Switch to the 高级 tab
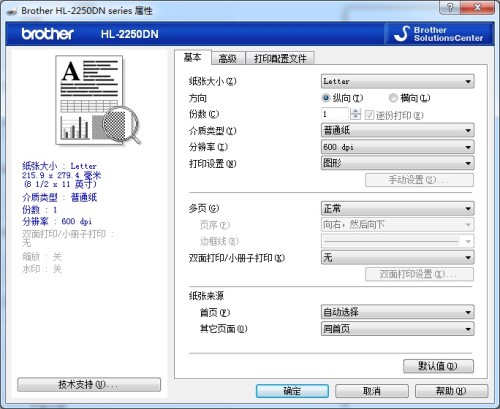This screenshot has height=409, width=500. pyautogui.click(x=228, y=59)
